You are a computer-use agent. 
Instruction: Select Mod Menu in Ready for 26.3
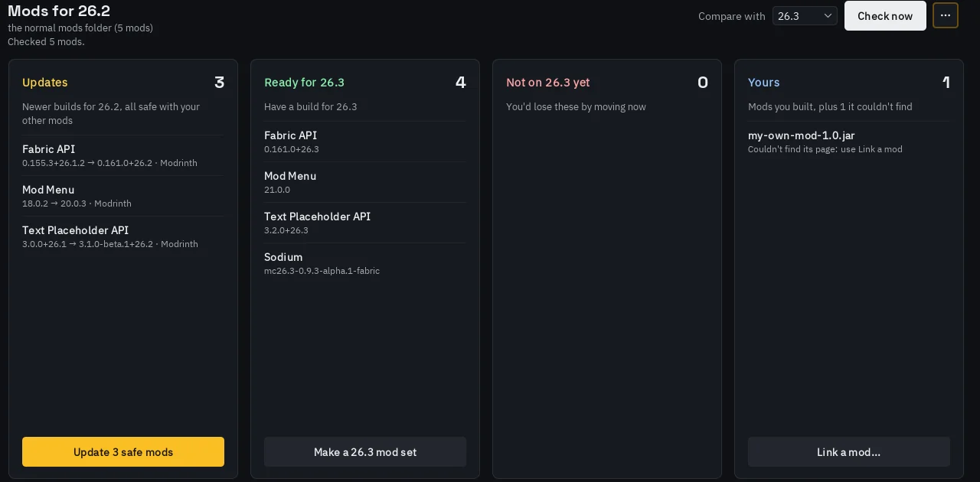point(365,182)
